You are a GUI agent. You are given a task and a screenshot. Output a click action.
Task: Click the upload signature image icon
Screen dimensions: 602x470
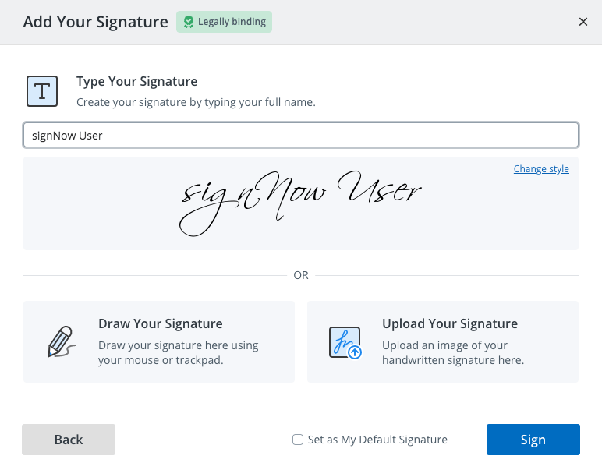[345, 342]
